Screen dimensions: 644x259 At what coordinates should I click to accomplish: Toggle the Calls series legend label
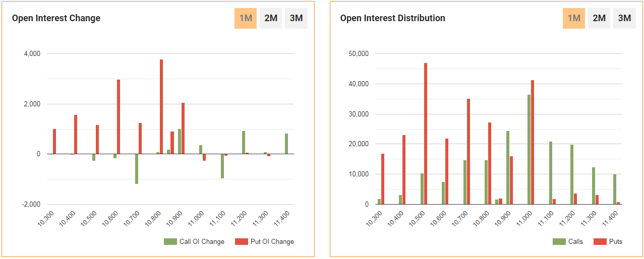point(575,242)
